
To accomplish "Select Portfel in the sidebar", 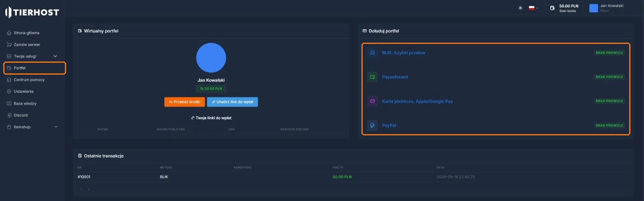I will coord(34,68).
